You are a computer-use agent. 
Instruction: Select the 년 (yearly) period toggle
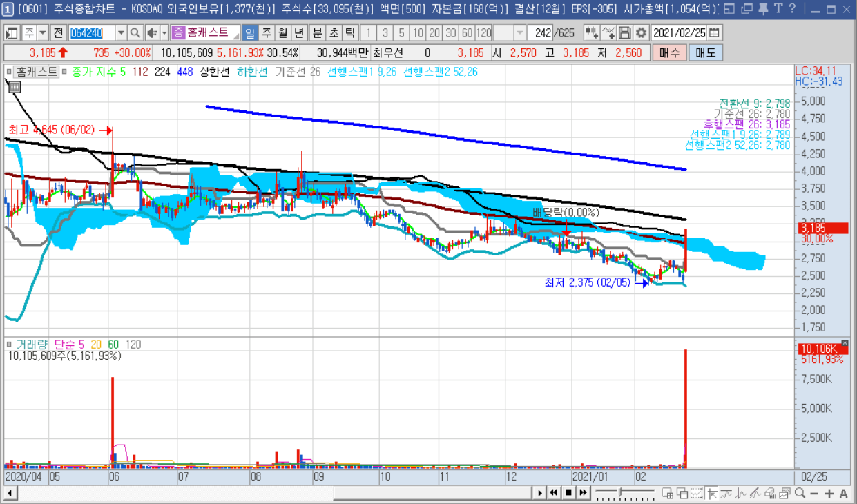point(299,33)
